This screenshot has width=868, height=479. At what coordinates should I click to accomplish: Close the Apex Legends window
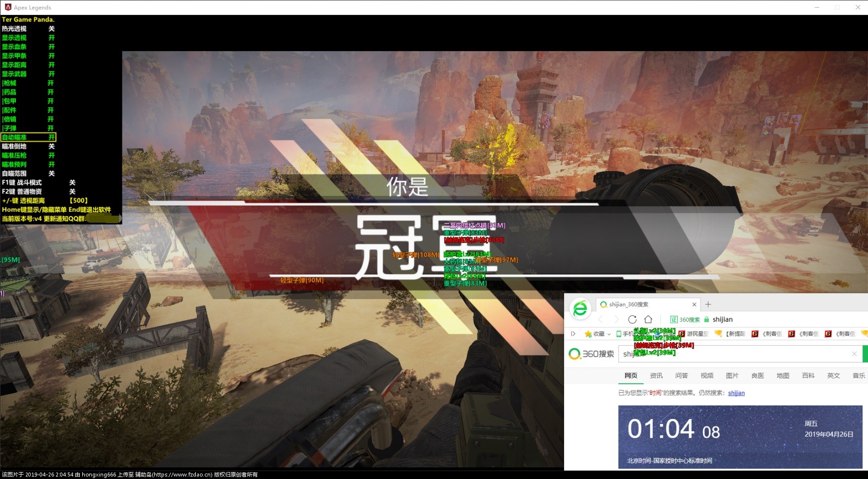coord(858,7)
